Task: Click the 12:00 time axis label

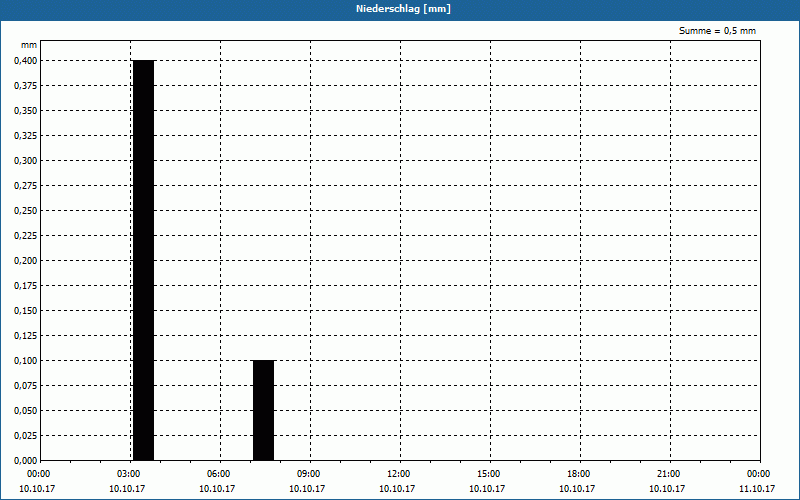Action: (x=398, y=474)
